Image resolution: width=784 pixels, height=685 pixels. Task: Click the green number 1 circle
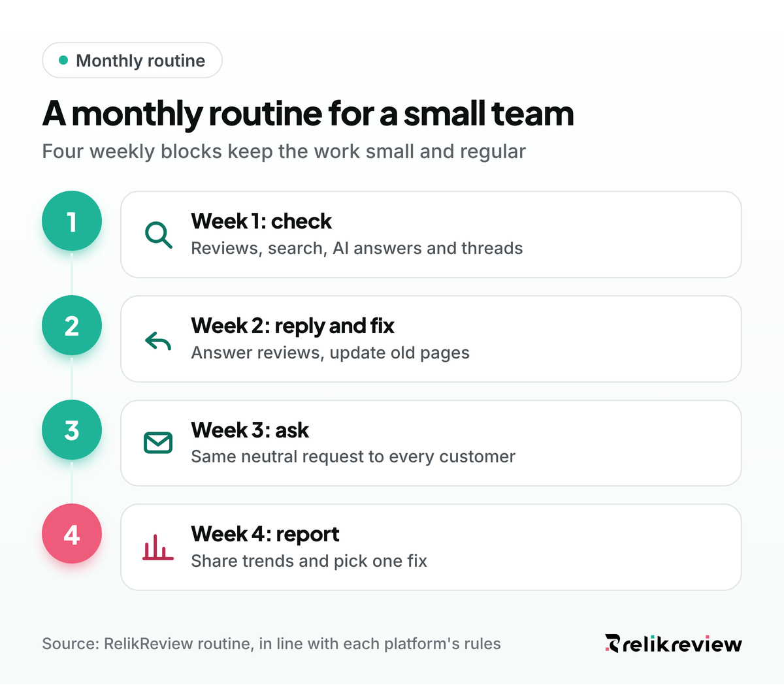(72, 221)
